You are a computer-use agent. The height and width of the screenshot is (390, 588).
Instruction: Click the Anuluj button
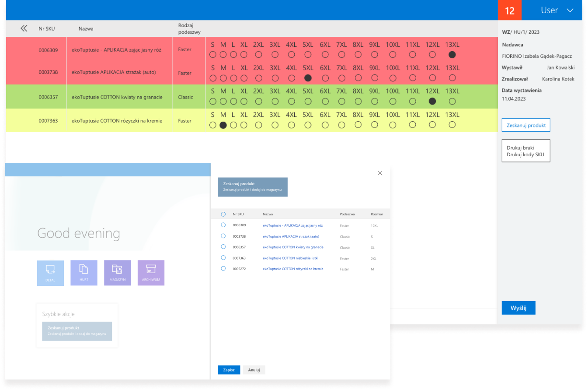254,370
